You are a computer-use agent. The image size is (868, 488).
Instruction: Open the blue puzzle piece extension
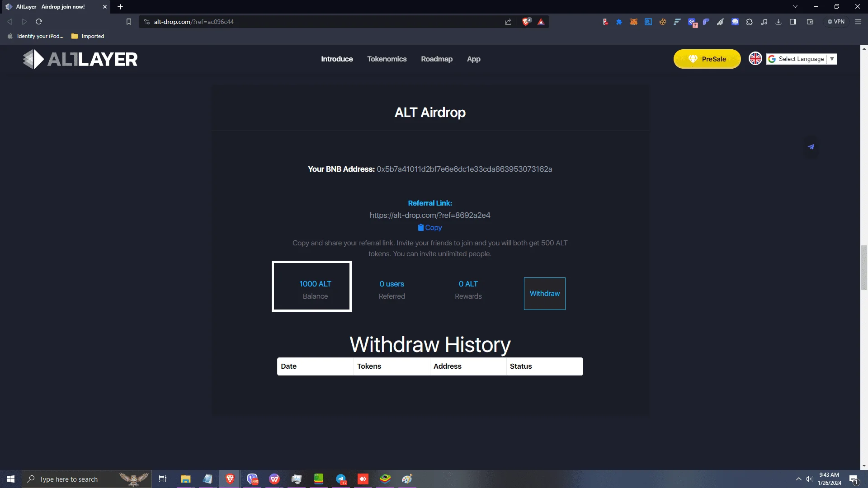619,22
